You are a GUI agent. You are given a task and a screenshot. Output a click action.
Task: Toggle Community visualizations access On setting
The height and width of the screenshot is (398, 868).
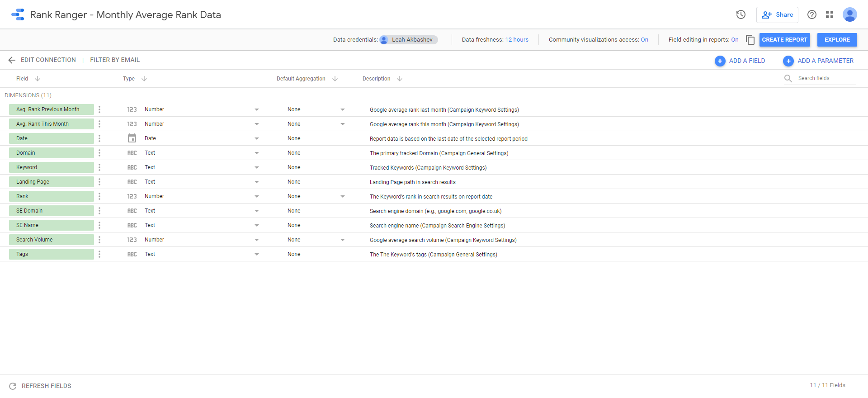[x=644, y=40]
